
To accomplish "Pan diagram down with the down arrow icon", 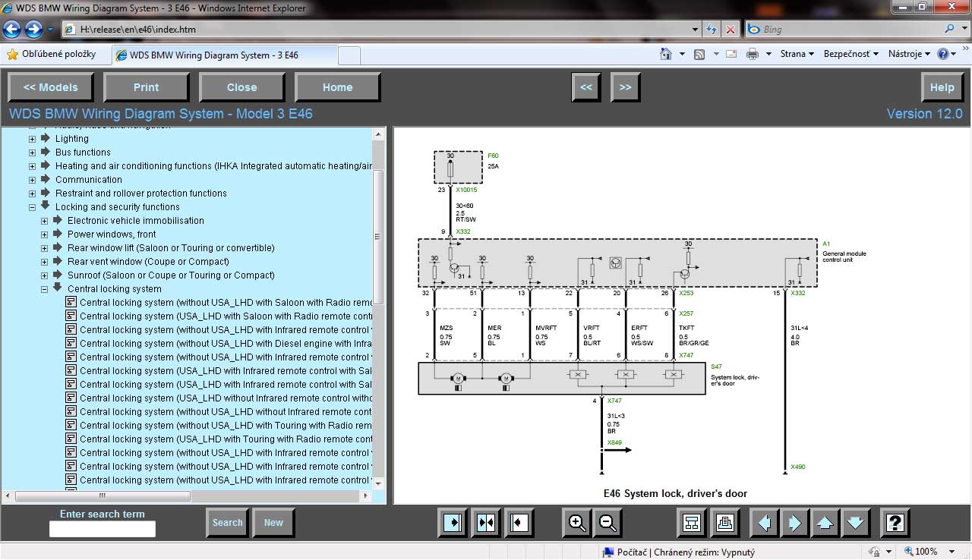I will pyautogui.click(x=855, y=523).
